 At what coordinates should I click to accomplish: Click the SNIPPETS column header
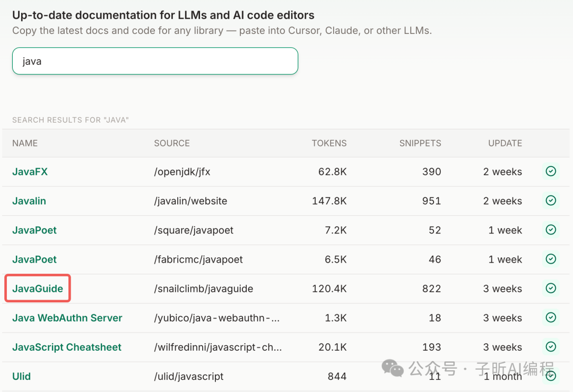420,143
